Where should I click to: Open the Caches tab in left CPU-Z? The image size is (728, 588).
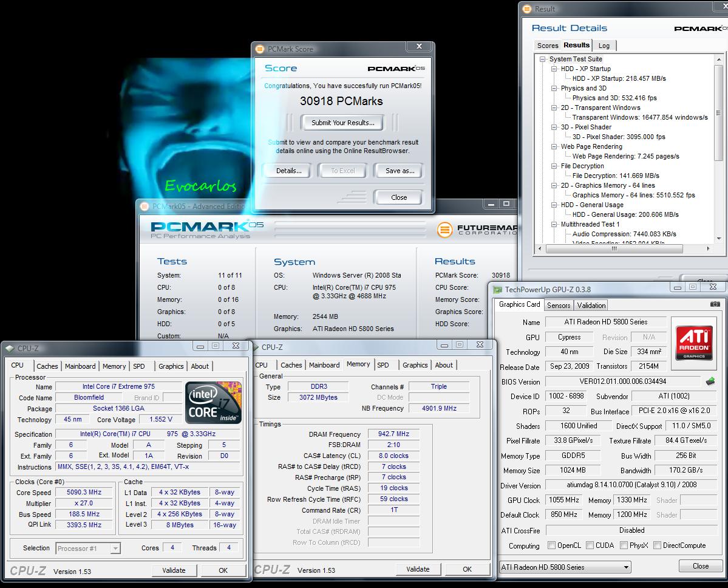point(47,366)
